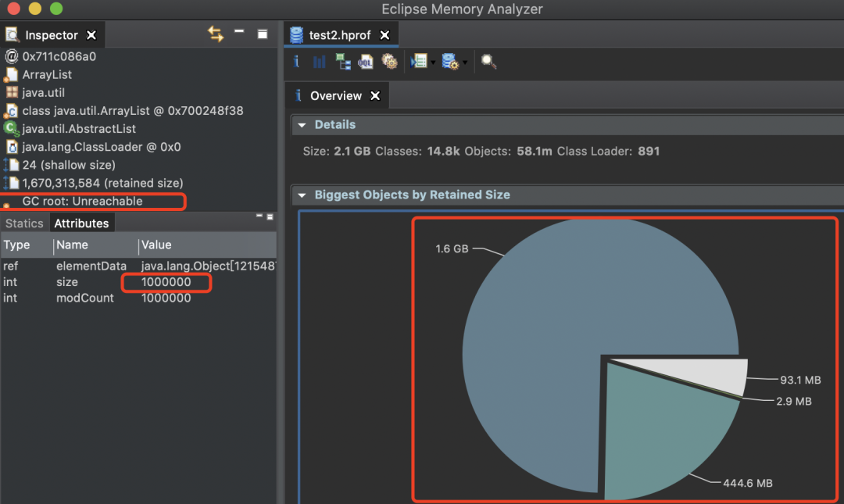Open the Histogram view
Viewport: 844px width, 504px height.
320,62
